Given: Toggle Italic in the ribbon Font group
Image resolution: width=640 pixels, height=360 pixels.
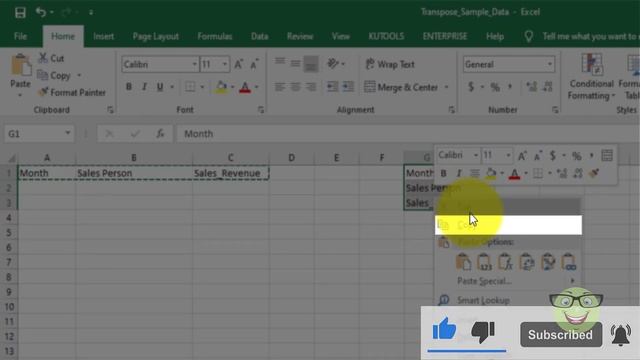Looking at the screenshot, I should pos(144,87).
